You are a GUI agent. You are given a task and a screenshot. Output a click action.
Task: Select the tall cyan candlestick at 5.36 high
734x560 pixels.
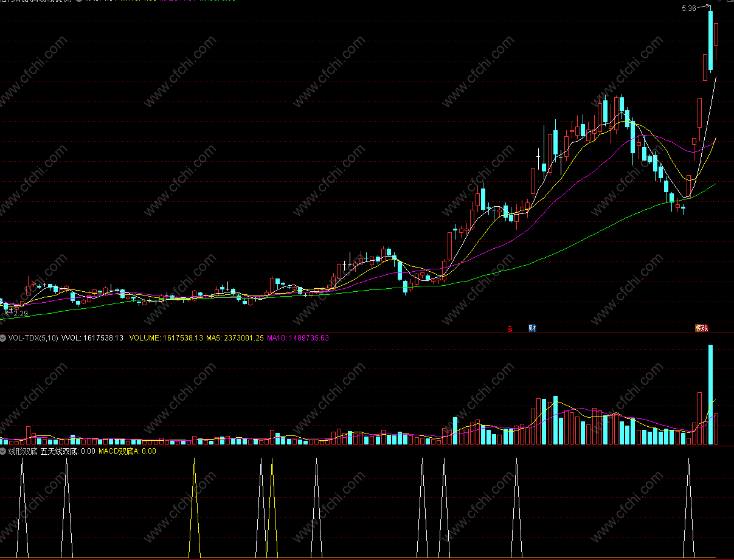tap(710, 40)
